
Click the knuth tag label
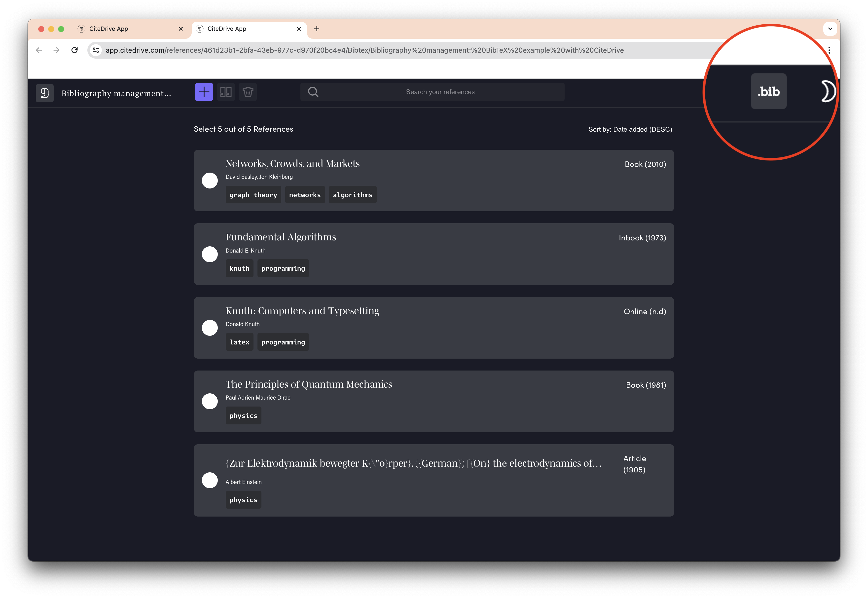tap(239, 268)
